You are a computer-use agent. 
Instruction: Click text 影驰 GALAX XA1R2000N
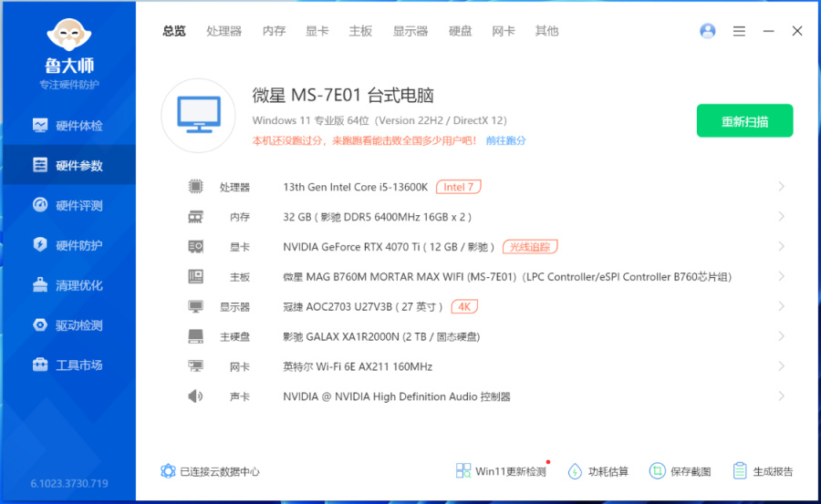381,336
